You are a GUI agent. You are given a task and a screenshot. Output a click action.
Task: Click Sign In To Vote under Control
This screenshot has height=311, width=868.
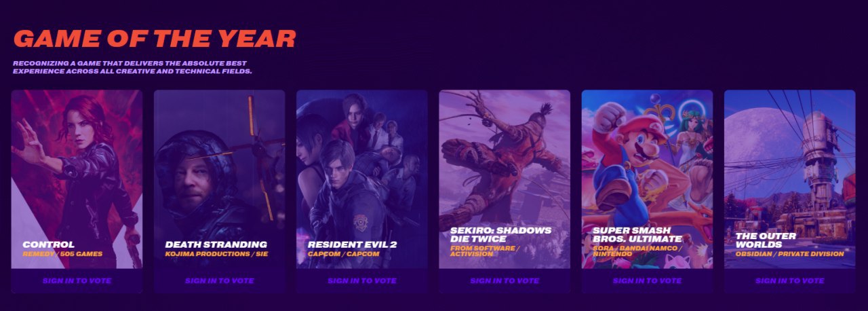click(77, 280)
